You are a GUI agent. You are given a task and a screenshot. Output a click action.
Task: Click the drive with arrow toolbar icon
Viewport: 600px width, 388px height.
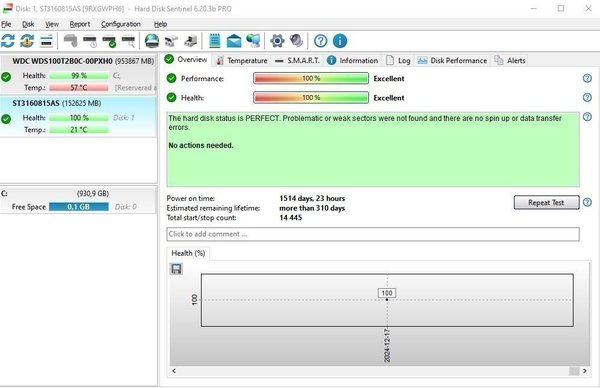[191, 41]
